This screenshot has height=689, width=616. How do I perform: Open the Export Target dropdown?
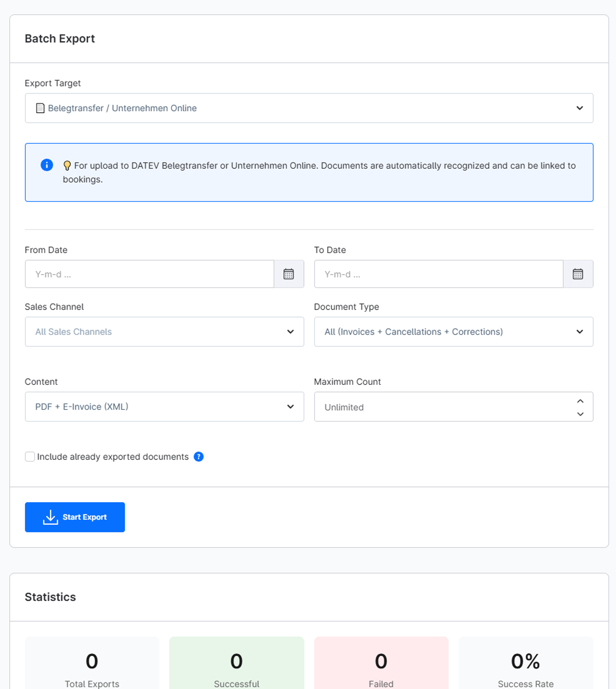click(x=309, y=108)
